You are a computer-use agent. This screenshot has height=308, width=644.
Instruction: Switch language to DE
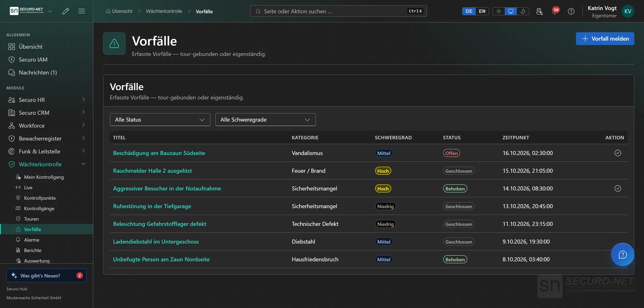pos(469,11)
